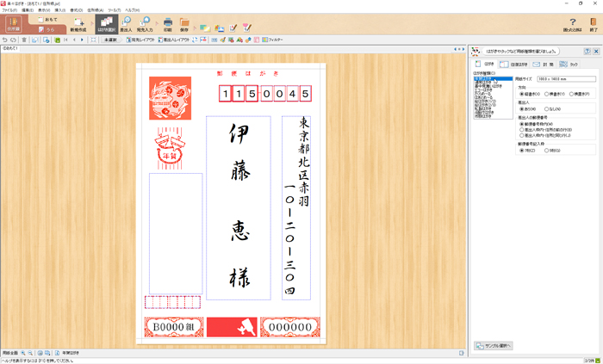The image size is (603, 364).
Task: Open 困ったときは help icon
Action: pyautogui.click(x=572, y=23)
